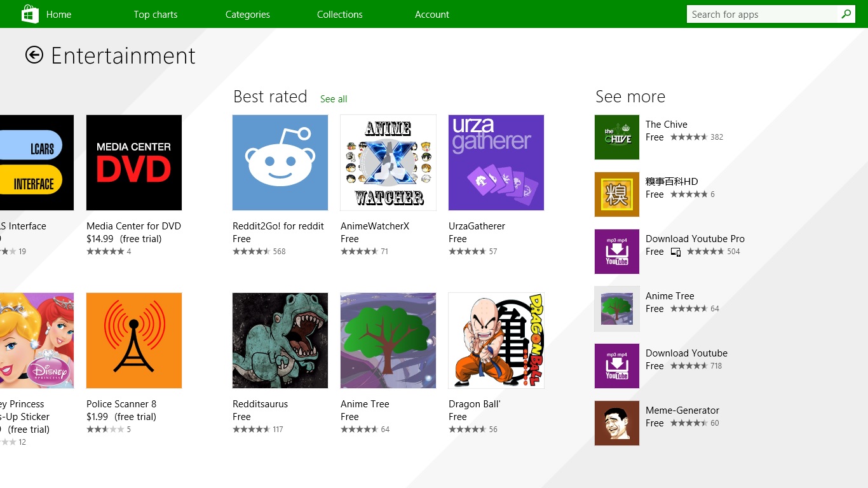
Task: Open the Disney Princess sticker app icon
Action: point(37,341)
